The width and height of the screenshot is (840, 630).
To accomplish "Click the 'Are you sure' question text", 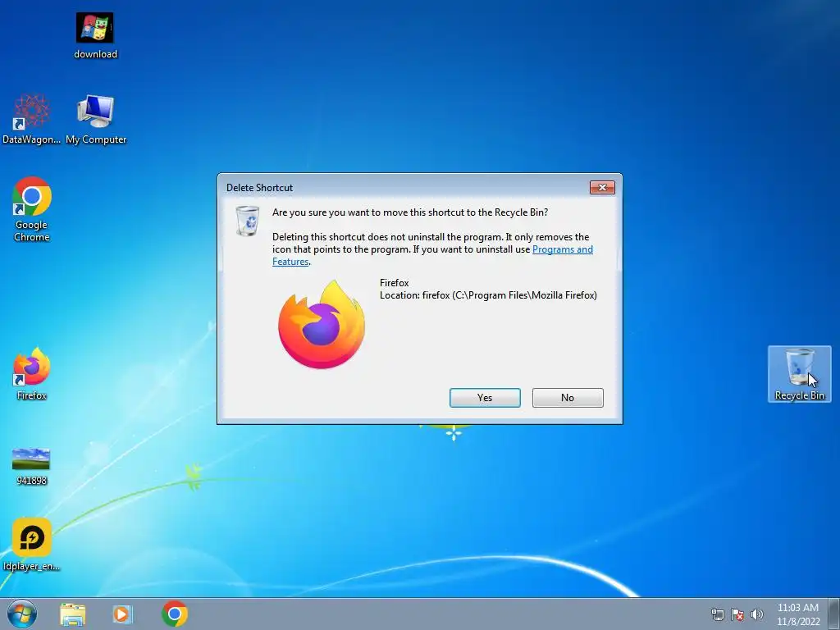I will [410, 212].
